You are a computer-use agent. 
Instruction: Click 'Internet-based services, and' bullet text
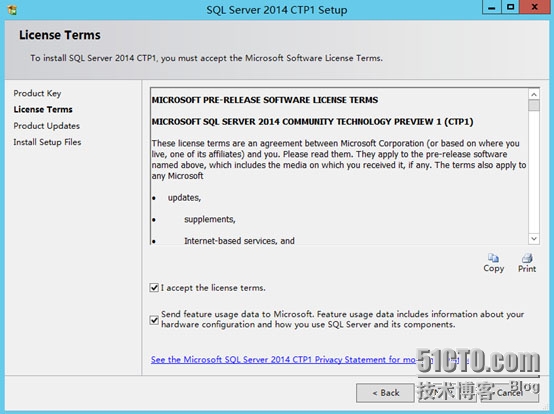click(x=239, y=241)
